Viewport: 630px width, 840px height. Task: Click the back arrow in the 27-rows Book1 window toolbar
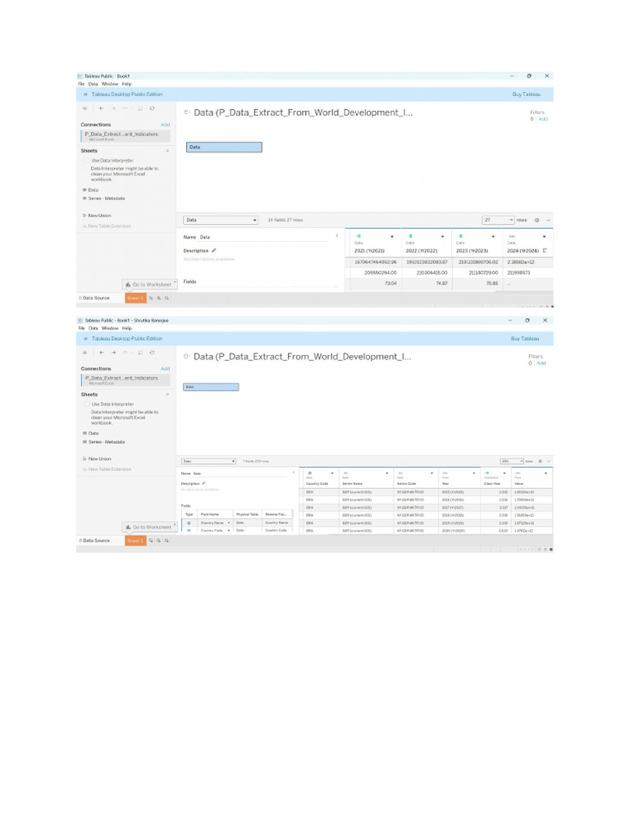coord(101,108)
